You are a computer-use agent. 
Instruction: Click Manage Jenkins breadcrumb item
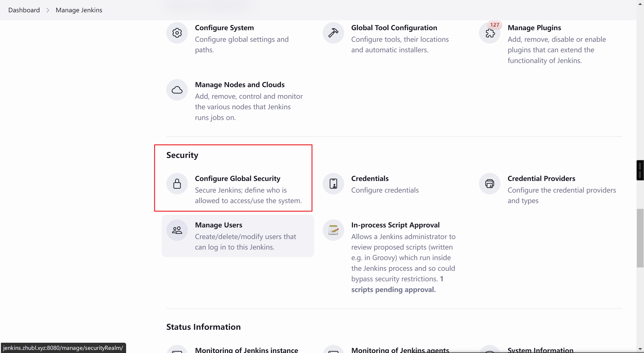pyautogui.click(x=79, y=10)
